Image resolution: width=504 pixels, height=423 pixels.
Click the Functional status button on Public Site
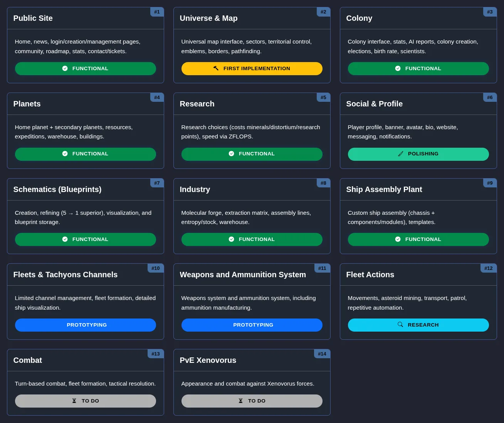86,69
